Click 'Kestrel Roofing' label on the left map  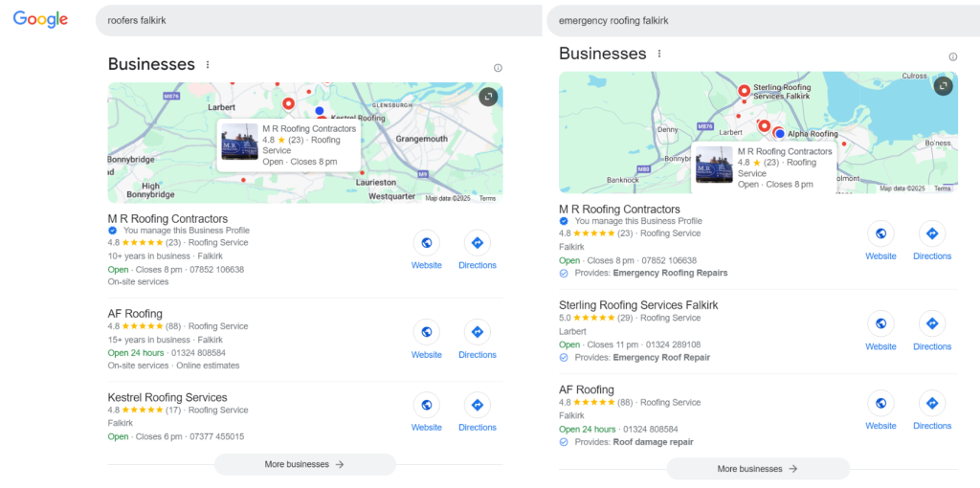[358, 118]
